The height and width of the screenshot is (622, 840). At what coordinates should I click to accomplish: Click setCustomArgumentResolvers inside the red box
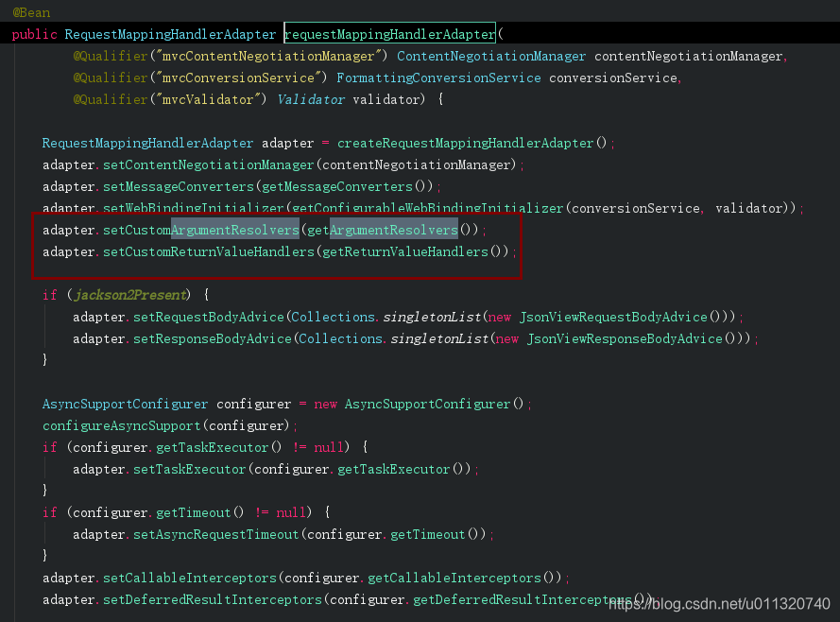tap(203, 230)
